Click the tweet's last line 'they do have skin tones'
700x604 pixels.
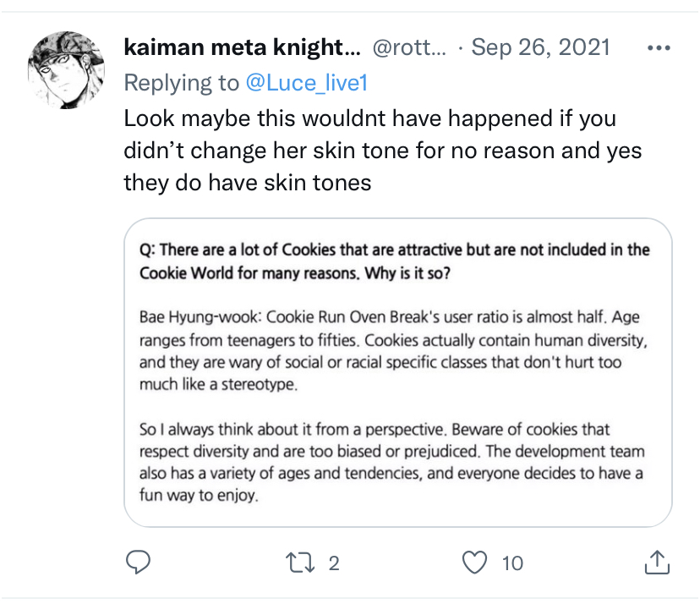(248, 183)
